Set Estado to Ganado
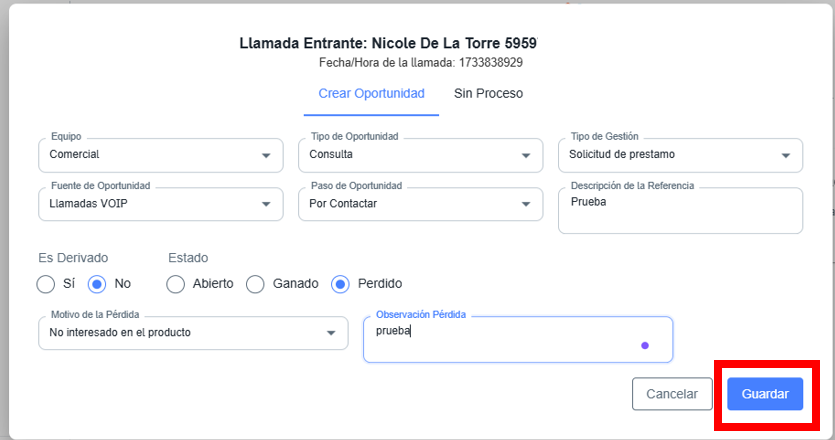This screenshot has width=835, height=440. pyautogui.click(x=255, y=284)
